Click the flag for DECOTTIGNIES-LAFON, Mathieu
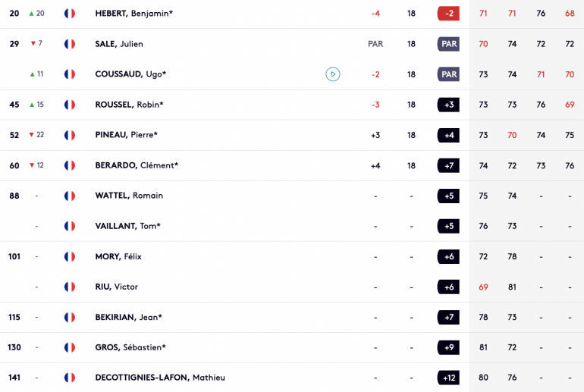This screenshot has width=584, height=392. (x=70, y=378)
